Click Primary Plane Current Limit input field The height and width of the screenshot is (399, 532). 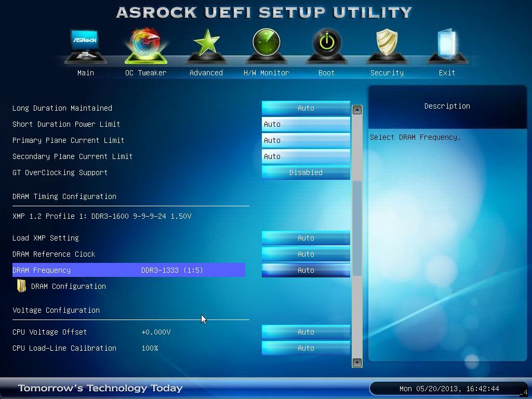[x=305, y=140]
